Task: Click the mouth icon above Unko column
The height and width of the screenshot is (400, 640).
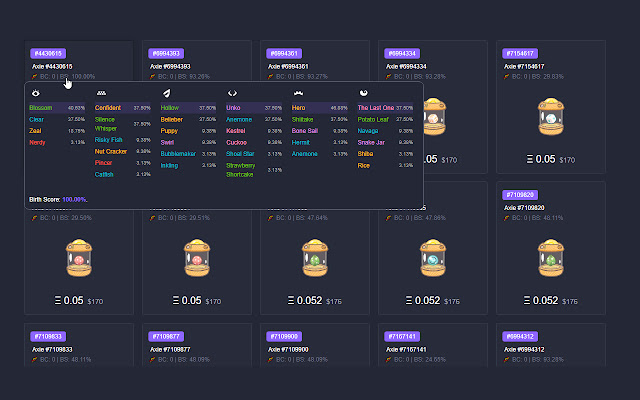Action: click(232, 92)
